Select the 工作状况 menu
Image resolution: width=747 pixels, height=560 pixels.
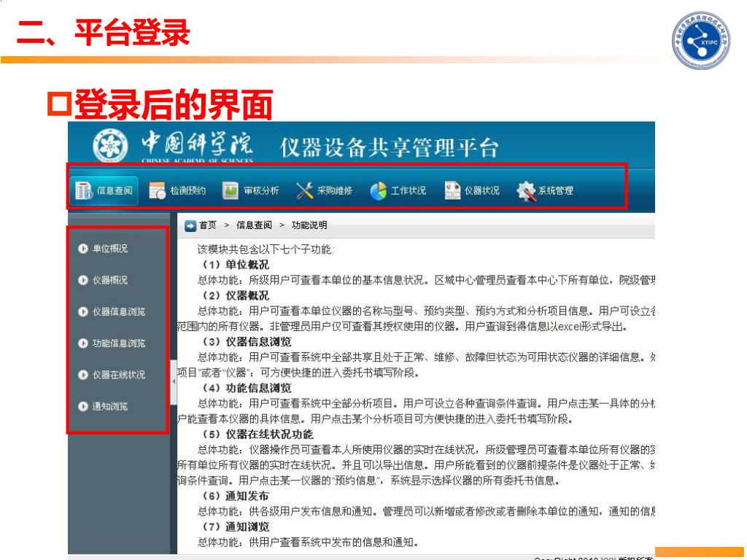[x=398, y=191]
